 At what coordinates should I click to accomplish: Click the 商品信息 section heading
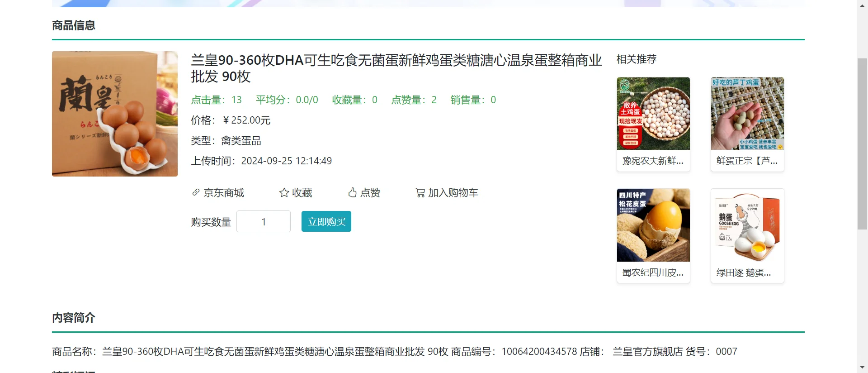click(74, 25)
